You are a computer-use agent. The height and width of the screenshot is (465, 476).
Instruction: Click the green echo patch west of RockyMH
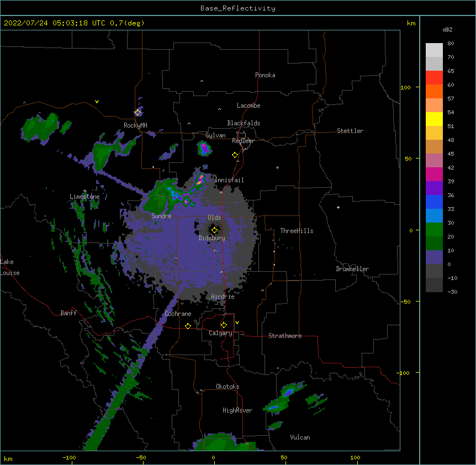click(x=39, y=127)
